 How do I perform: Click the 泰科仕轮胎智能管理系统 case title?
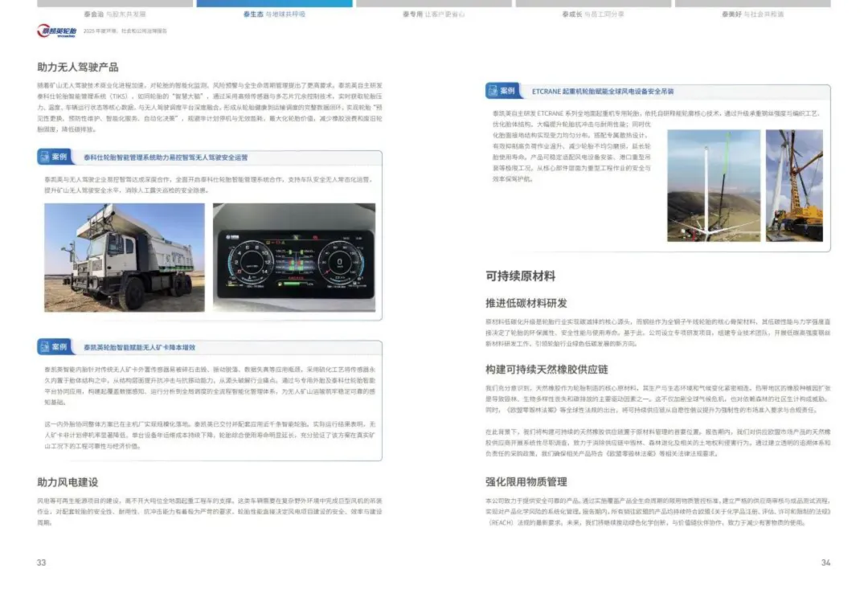click(166, 157)
